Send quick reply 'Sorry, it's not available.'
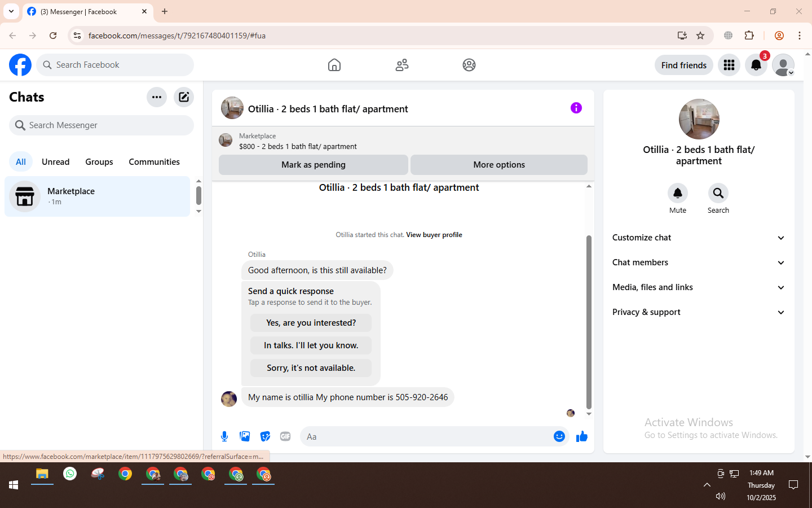 point(311,368)
